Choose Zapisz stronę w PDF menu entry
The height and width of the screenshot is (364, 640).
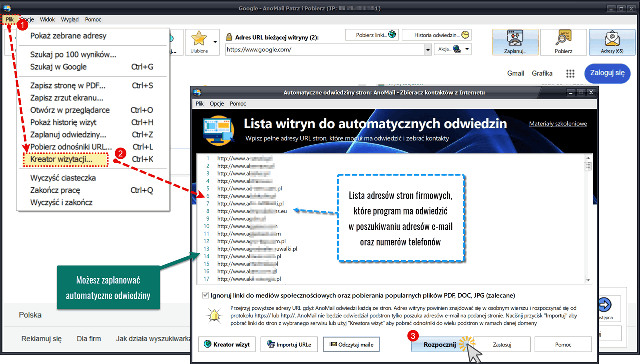pos(92,86)
